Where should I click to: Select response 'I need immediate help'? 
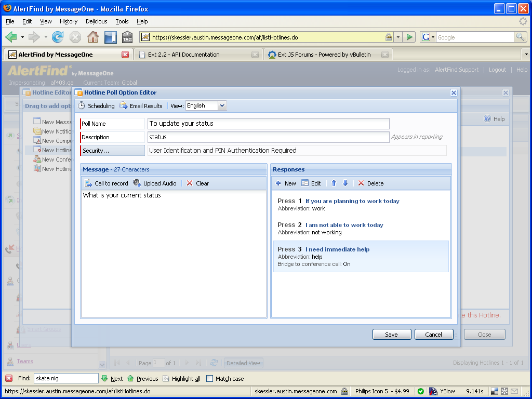pyautogui.click(x=361, y=257)
